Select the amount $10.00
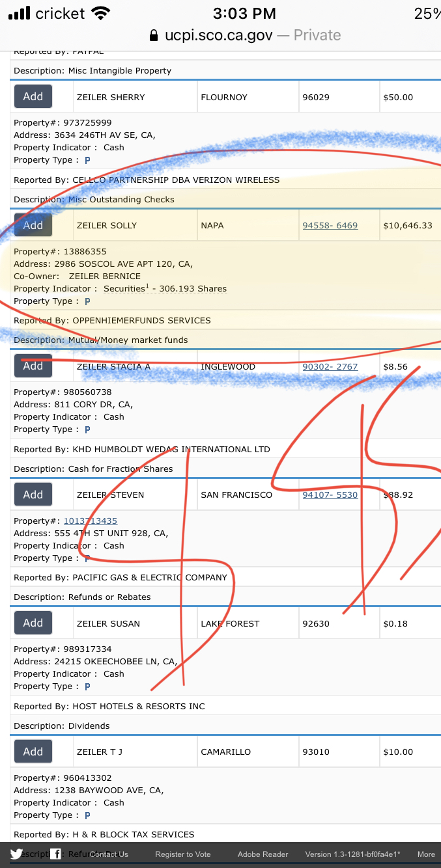The width and height of the screenshot is (441, 868). (398, 752)
